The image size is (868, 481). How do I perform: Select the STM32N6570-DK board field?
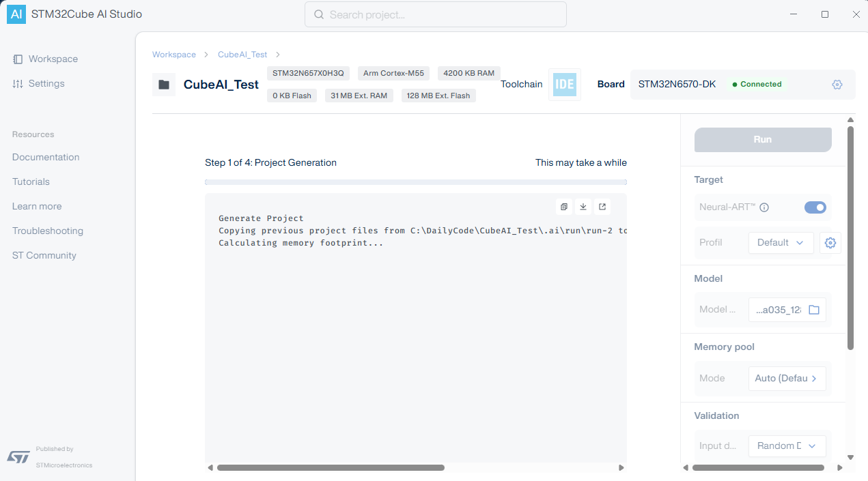click(x=742, y=85)
